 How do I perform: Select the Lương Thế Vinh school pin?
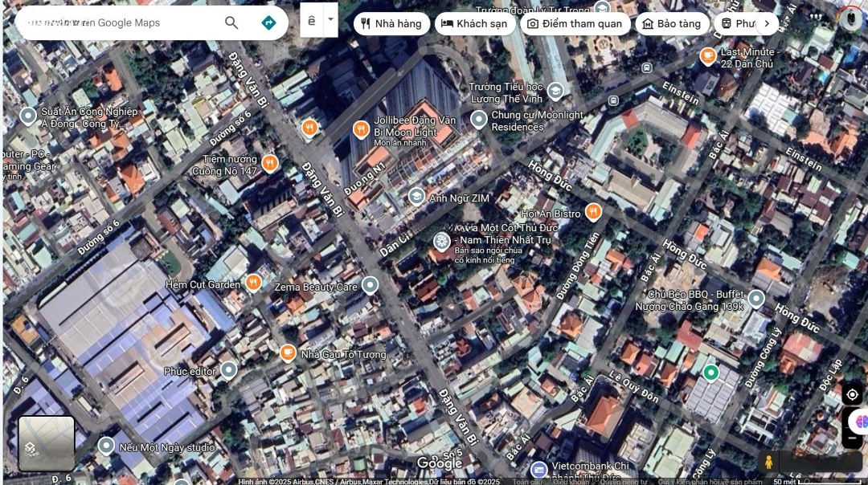coord(555,92)
